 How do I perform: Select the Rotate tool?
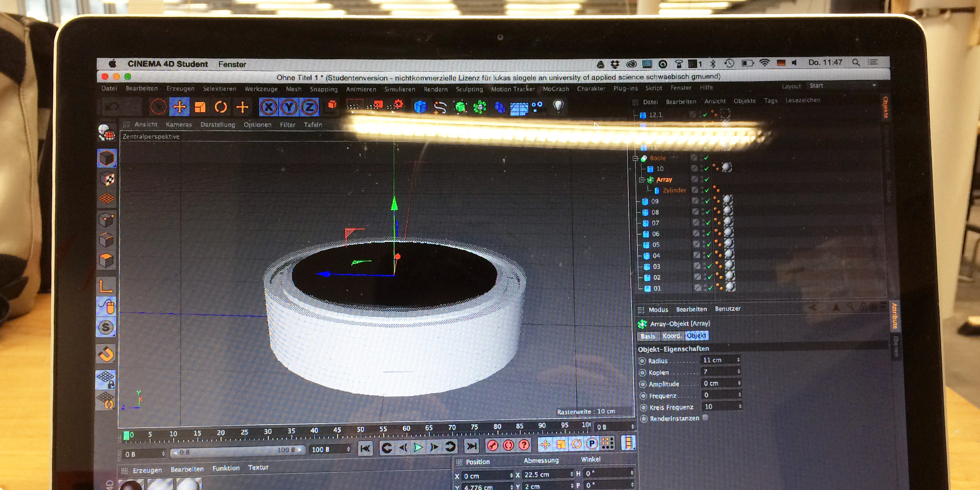[221, 107]
